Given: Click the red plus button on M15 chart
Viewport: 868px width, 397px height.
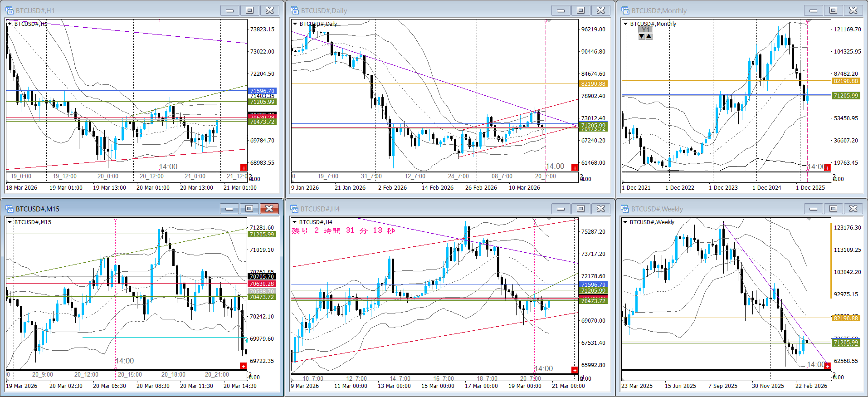Looking at the screenshot, I should click(x=244, y=366).
